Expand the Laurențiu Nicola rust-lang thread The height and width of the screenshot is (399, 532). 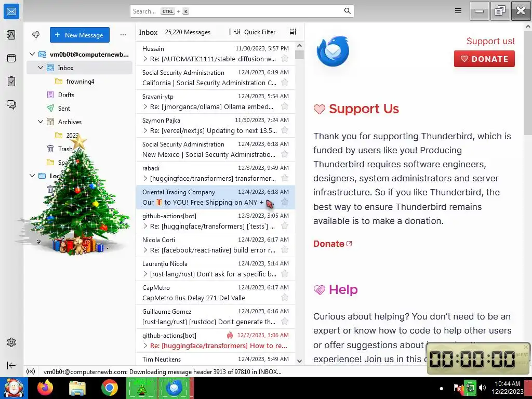point(145,274)
